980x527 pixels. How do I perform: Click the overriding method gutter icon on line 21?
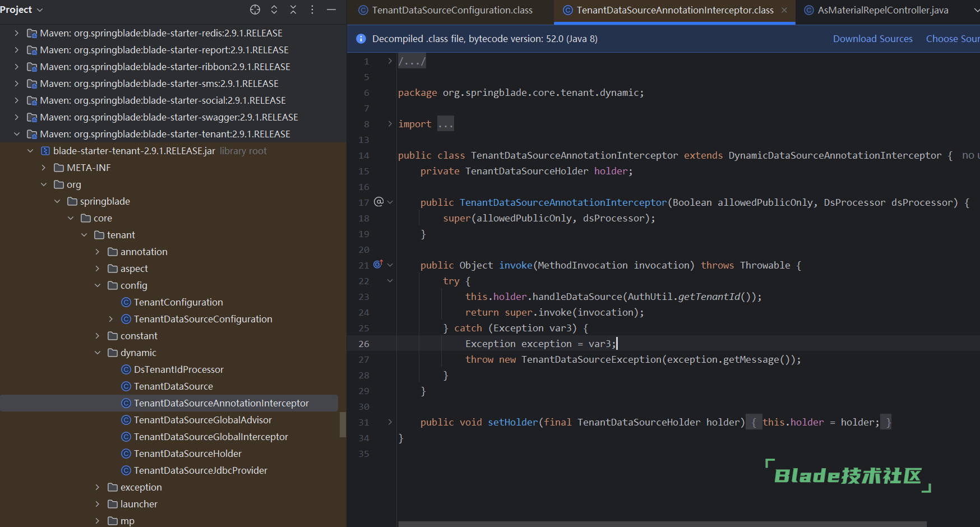(x=378, y=264)
